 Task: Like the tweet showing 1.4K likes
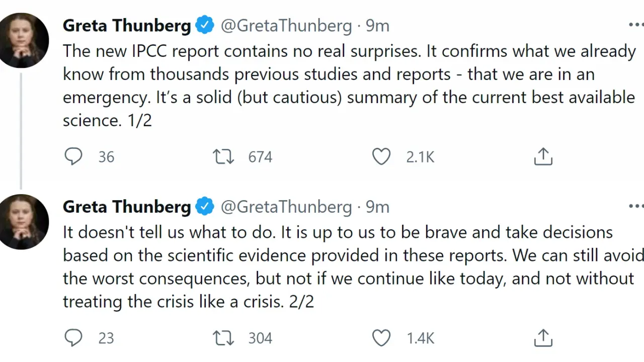click(x=381, y=338)
